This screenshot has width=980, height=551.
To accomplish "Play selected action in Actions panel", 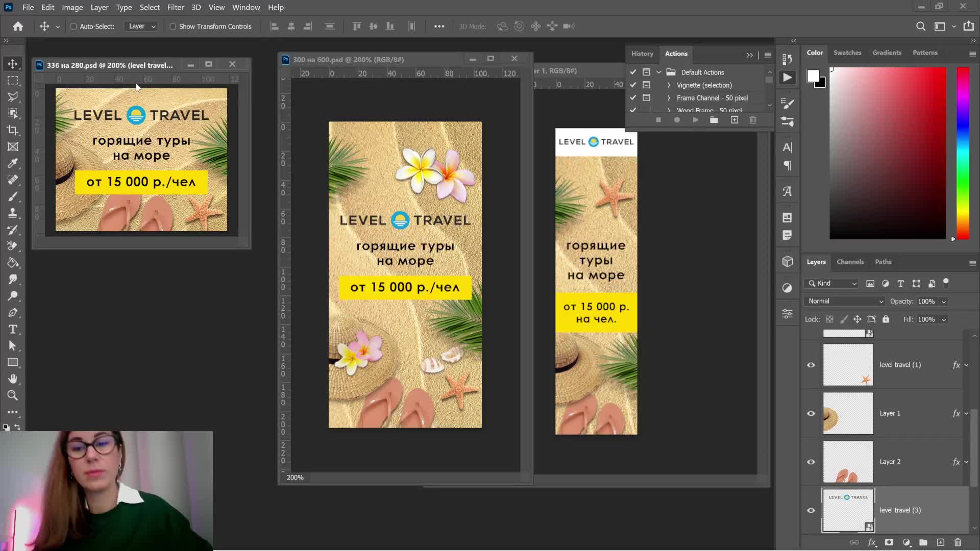I will click(695, 120).
